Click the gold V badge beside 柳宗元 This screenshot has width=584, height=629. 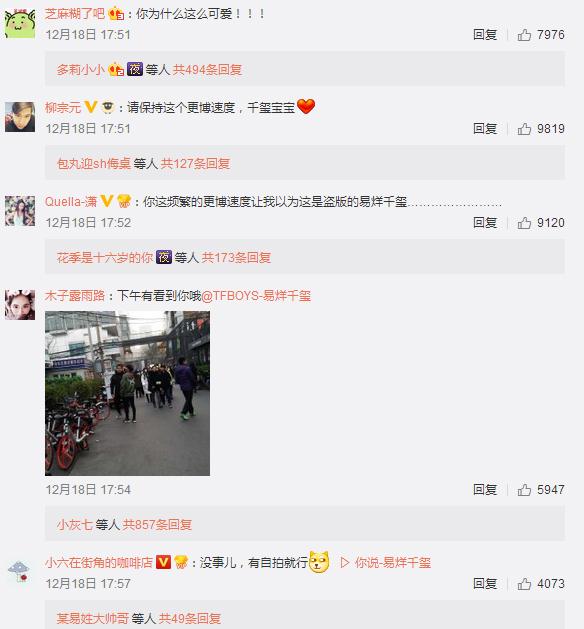pos(91,107)
